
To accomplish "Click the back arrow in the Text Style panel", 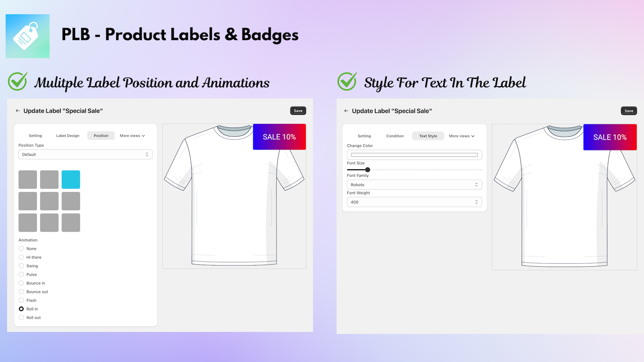I will (x=346, y=111).
